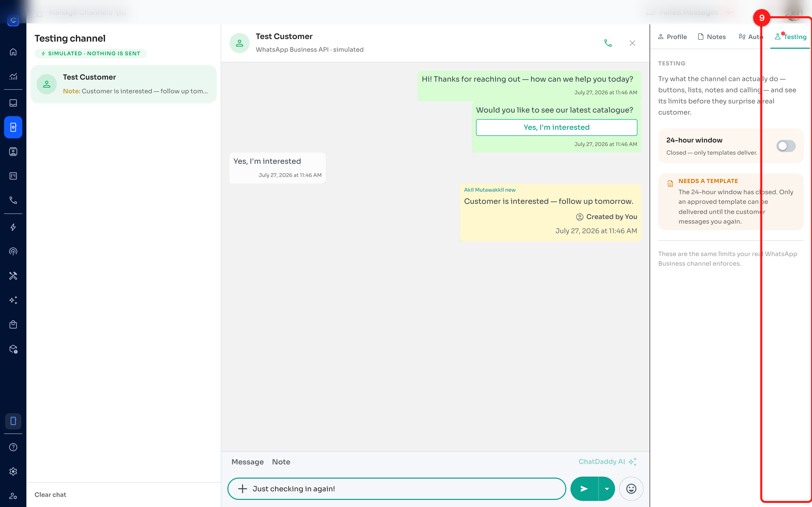Switch to the Notes tab

[x=712, y=37]
